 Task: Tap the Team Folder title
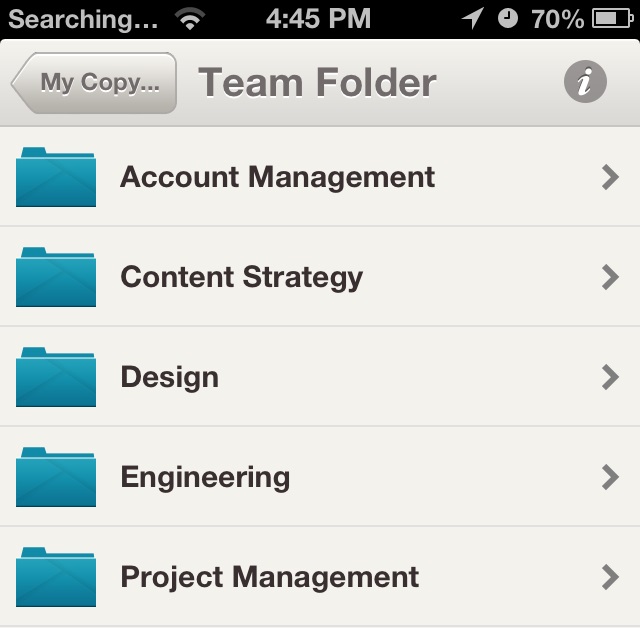point(317,83)
